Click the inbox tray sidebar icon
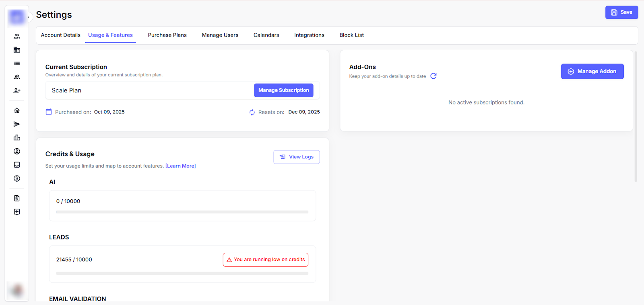 click(x=17, y=165)
